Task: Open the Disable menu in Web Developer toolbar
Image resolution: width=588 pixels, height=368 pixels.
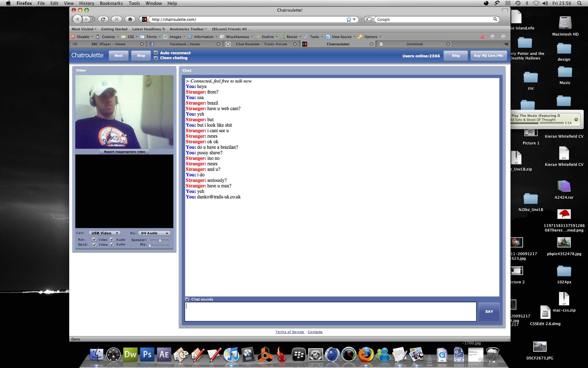Action: click(82, 37)
